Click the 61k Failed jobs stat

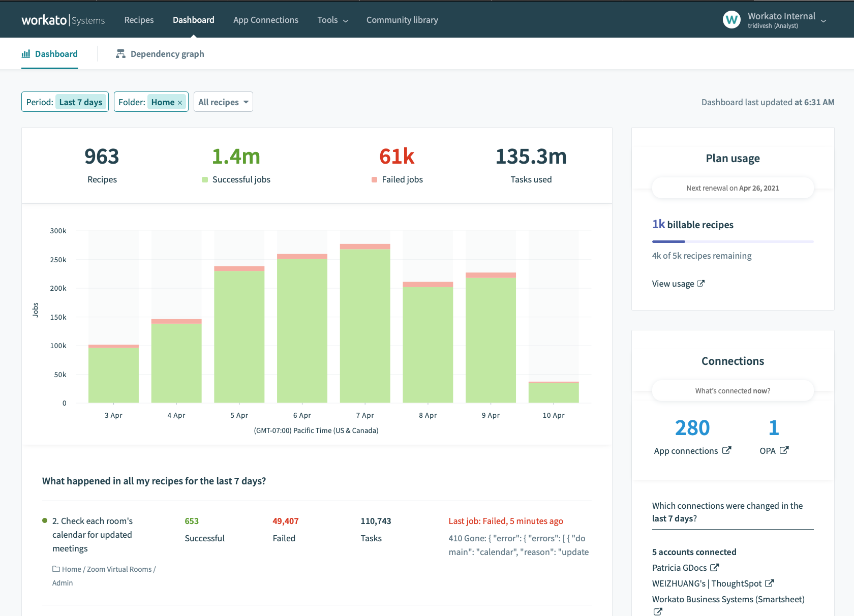coord(397,165)
